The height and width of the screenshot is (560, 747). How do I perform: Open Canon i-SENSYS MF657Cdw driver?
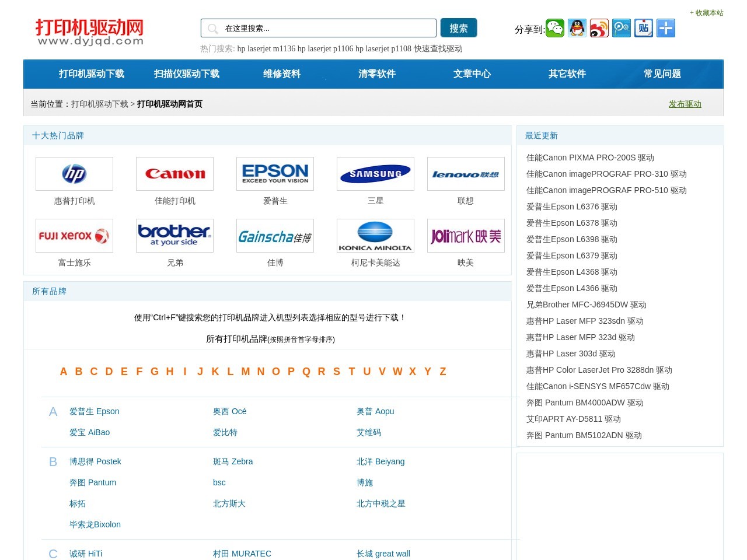[598, 386]
